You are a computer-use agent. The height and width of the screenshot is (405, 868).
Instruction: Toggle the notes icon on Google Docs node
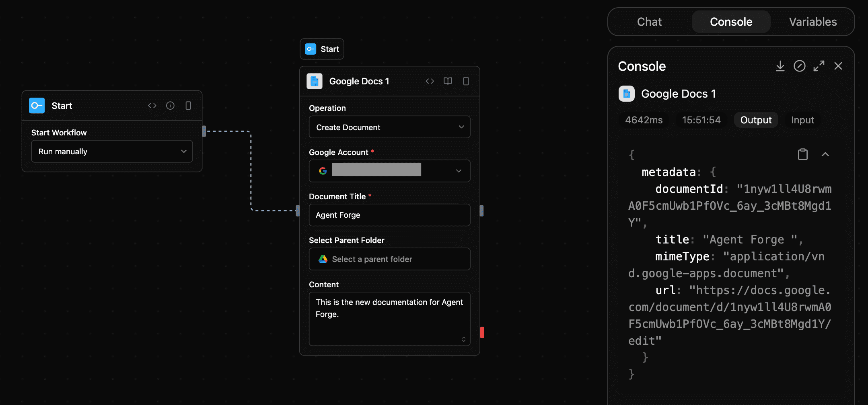tap(466, 81)
